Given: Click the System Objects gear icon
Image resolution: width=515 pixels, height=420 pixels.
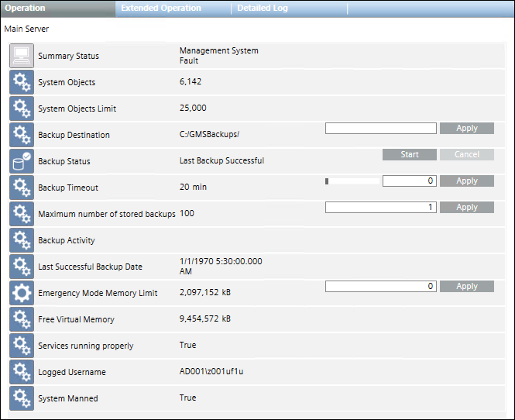Looking at the screenshot, I should click(22, 82).
